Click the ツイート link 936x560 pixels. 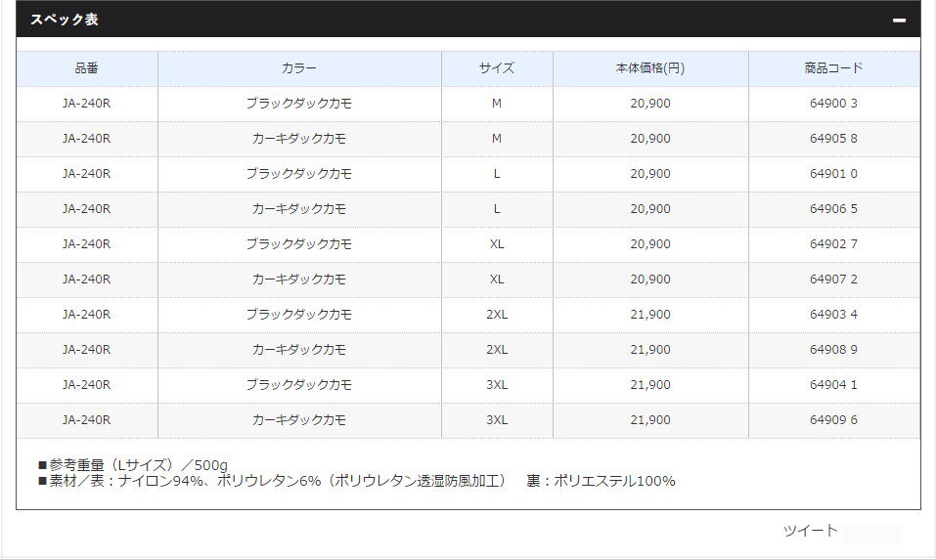pyautogui.click(x=810, y=530)
